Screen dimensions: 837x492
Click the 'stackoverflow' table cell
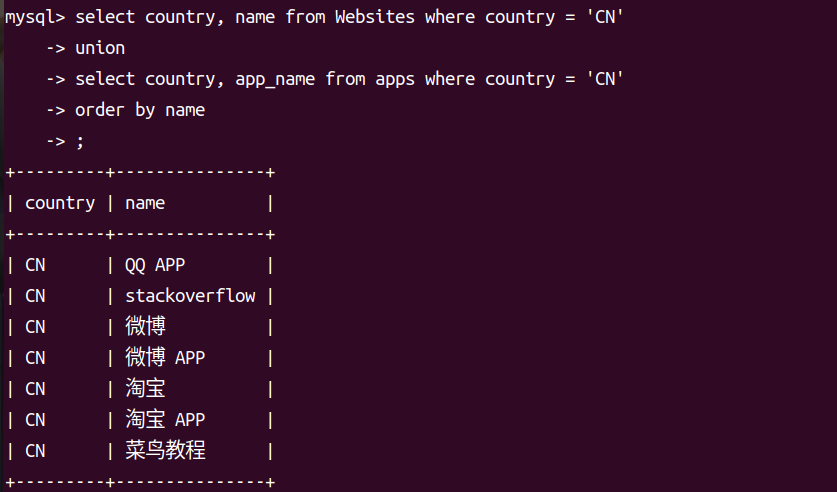(x=190, y=296)
